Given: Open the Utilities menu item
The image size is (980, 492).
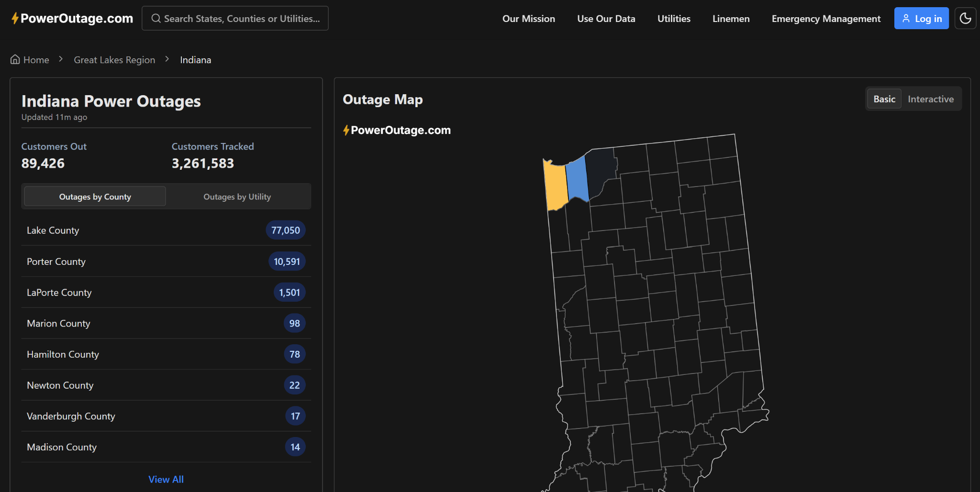Looking at the screenshot, I should (674, 19).
